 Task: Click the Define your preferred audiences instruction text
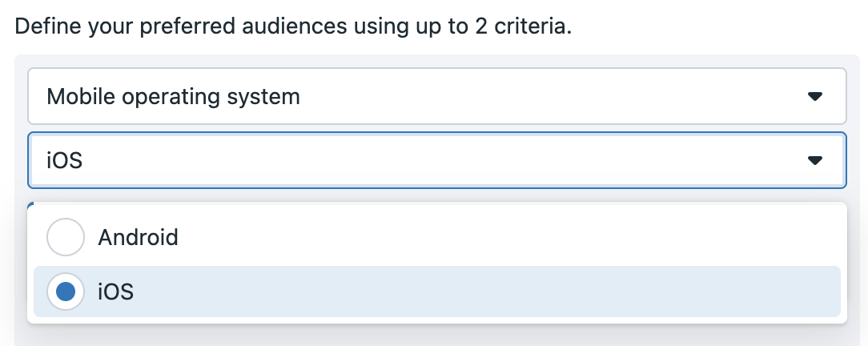(x=293, y=26)
